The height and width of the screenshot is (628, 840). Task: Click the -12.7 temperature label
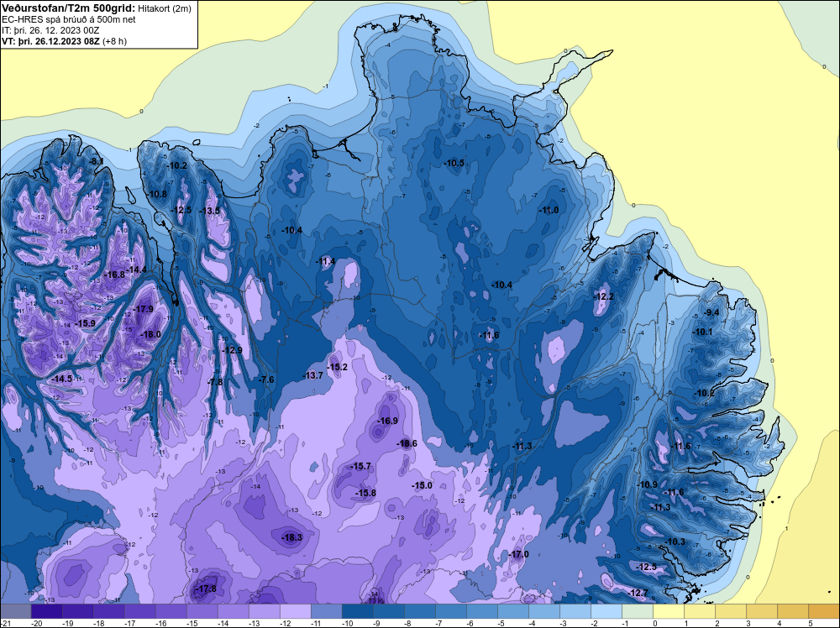click(638, 593)
